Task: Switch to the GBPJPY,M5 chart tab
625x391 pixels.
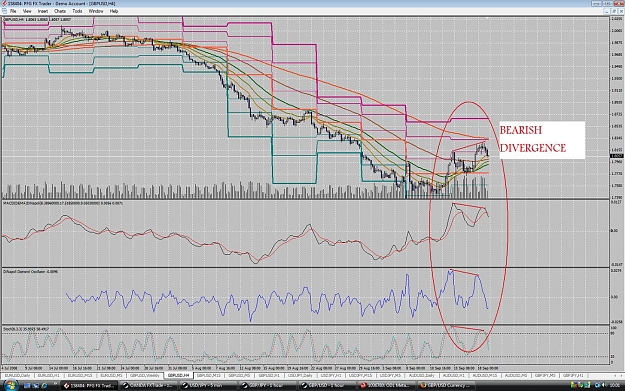Action: coord(545,375)
